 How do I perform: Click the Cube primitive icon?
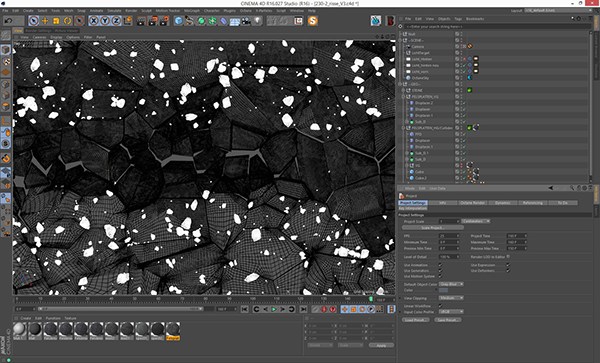178,21
